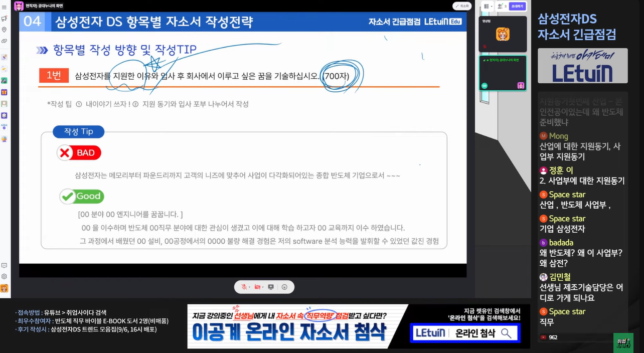The width and height of the screenshot is (644, 353).
Task: Click the emoji reaction icon in control bar
Action: coord(284,287)
